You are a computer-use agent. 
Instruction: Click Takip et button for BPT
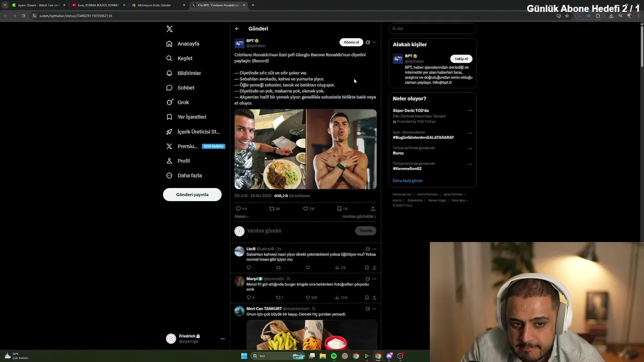461,59
